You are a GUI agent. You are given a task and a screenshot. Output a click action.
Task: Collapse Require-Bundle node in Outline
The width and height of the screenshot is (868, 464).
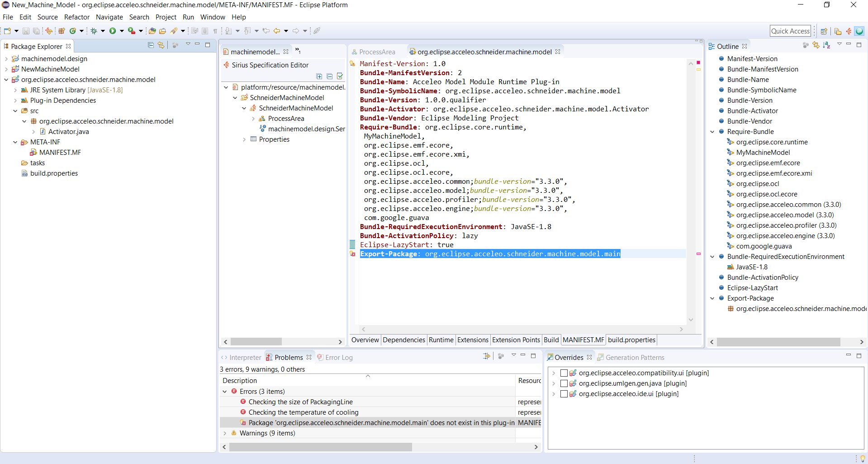click(712, 132)
